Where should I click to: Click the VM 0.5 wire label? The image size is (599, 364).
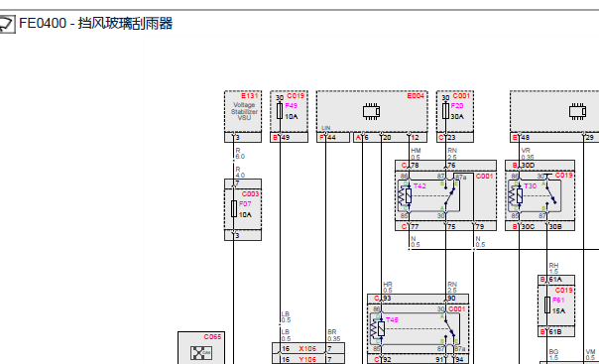(x=590, y=354)
